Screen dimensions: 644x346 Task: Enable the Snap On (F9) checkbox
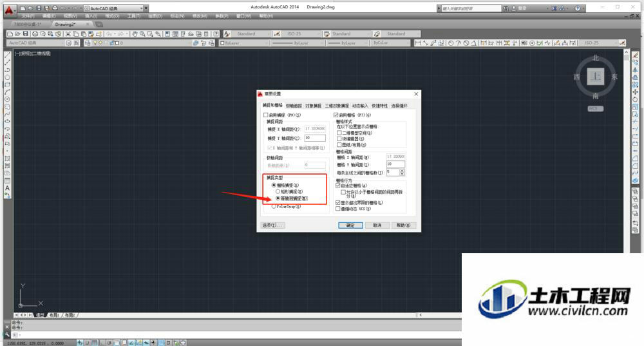[266, 115]
